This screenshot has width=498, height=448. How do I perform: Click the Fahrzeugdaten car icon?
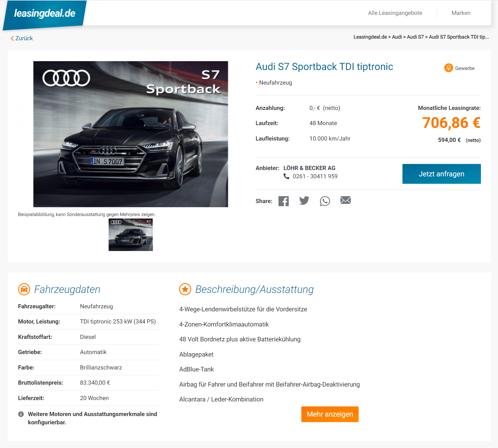tap(24, 289)
